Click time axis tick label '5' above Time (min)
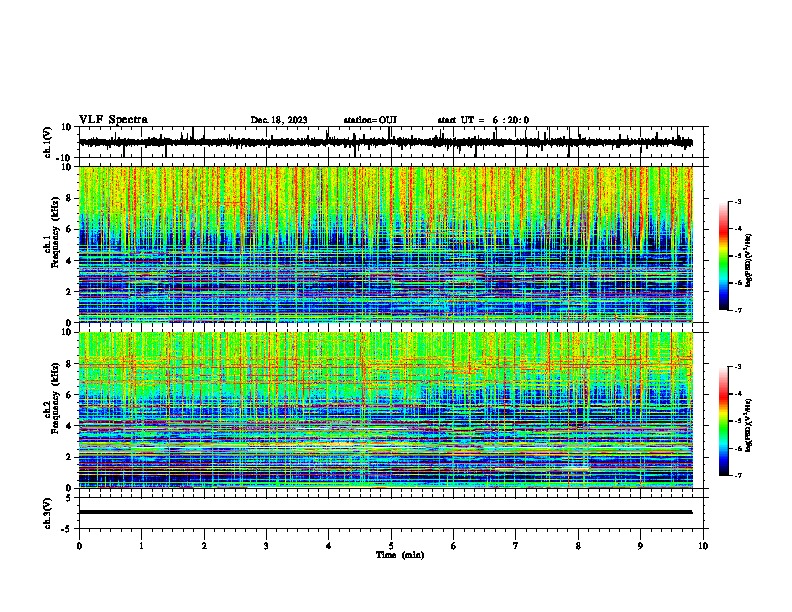792x612 pixels. tap(391, 546)
